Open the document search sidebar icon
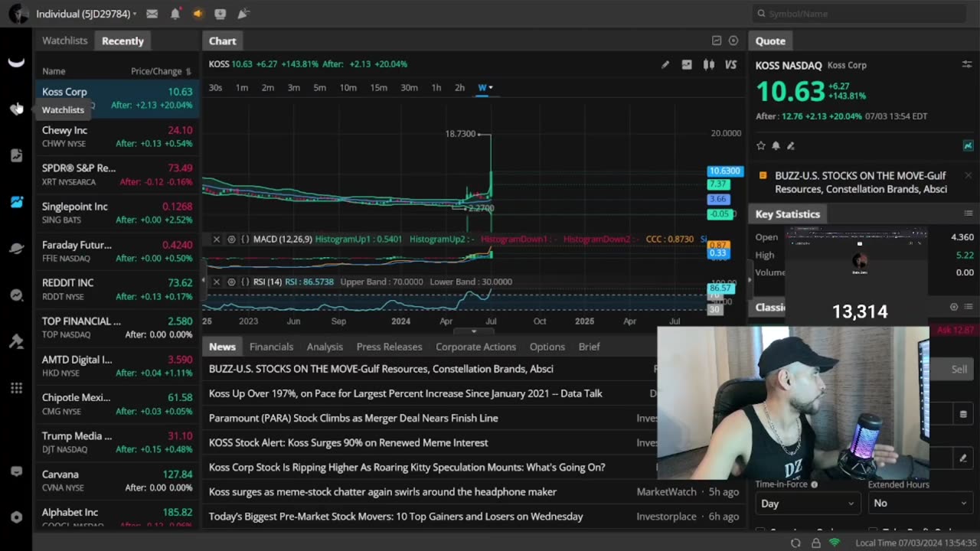Image resolution: width=980 pixels, height=551 pixels. pos(16,155)
